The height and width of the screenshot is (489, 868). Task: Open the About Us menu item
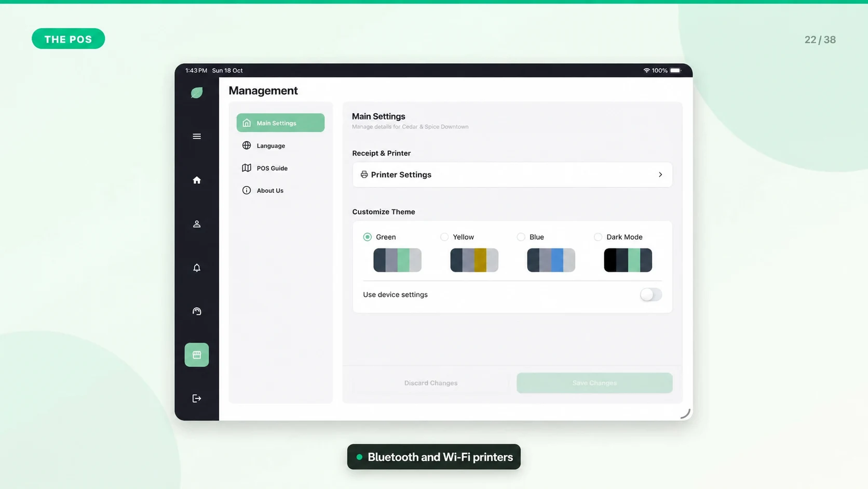[x=280, y=190]
